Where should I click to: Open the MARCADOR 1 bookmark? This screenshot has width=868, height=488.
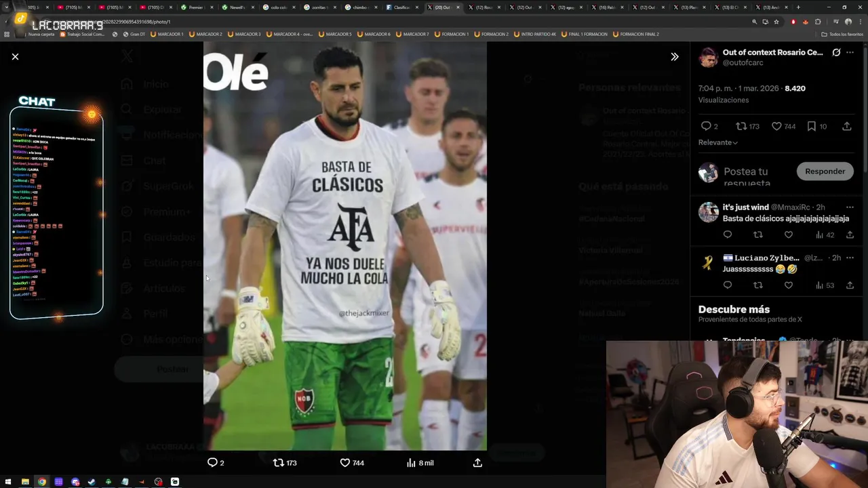tap(165, 34)
